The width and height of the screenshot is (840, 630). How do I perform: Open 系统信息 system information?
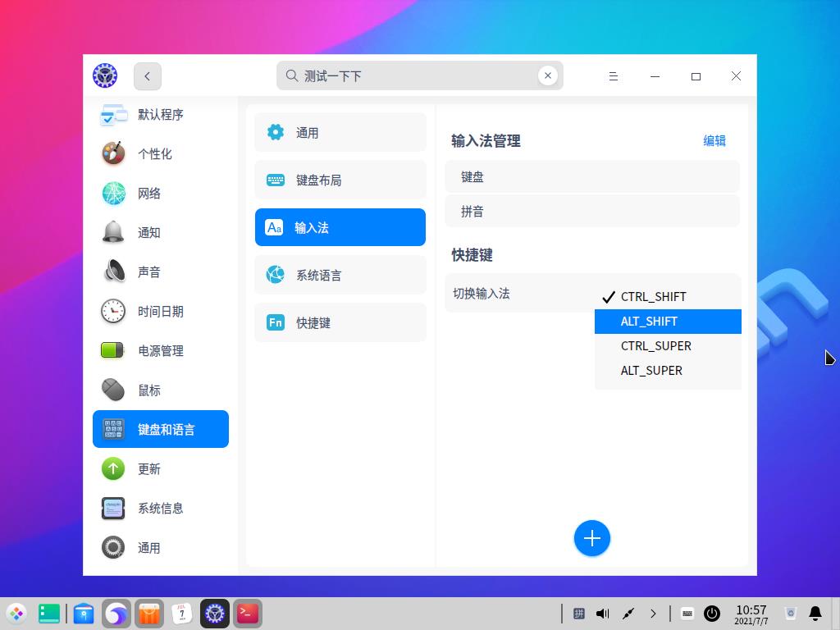(160, 508)
